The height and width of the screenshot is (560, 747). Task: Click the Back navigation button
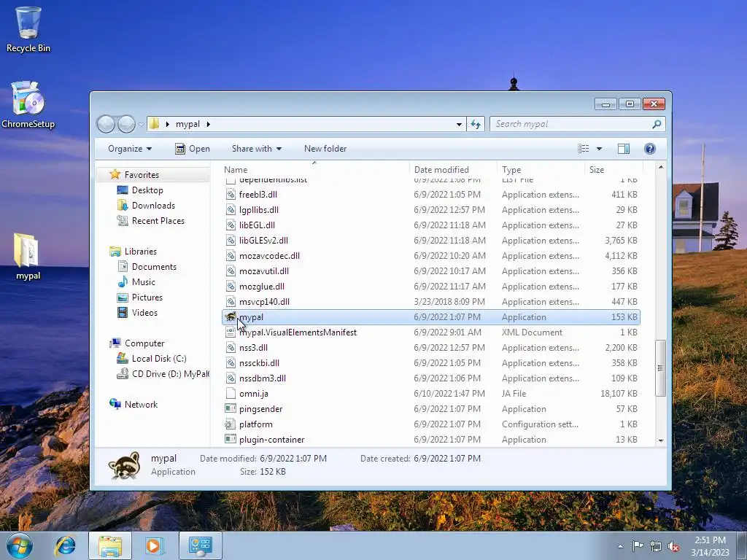(106, 124)
